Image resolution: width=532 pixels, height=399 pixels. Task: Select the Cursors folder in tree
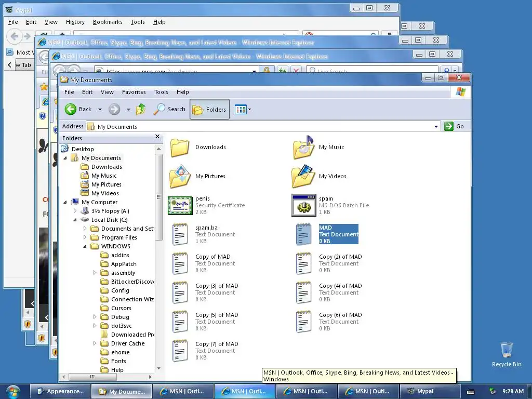pos(121,308)
